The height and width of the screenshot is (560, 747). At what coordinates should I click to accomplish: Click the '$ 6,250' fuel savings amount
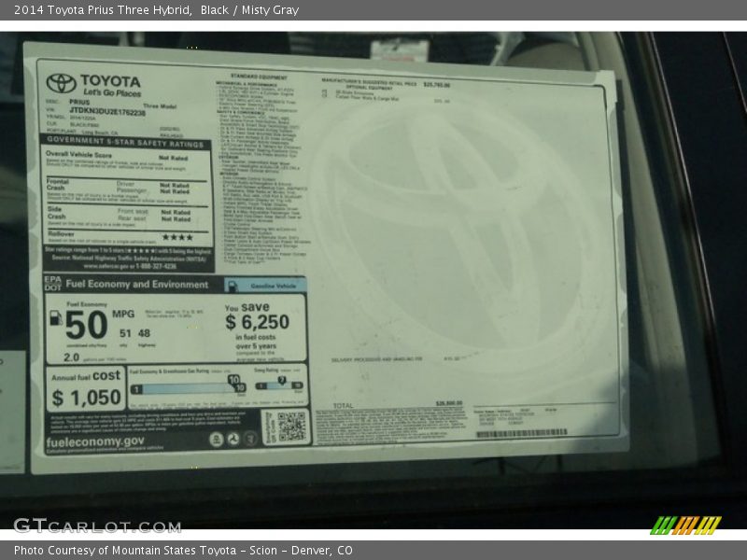(x=258, y=322)
